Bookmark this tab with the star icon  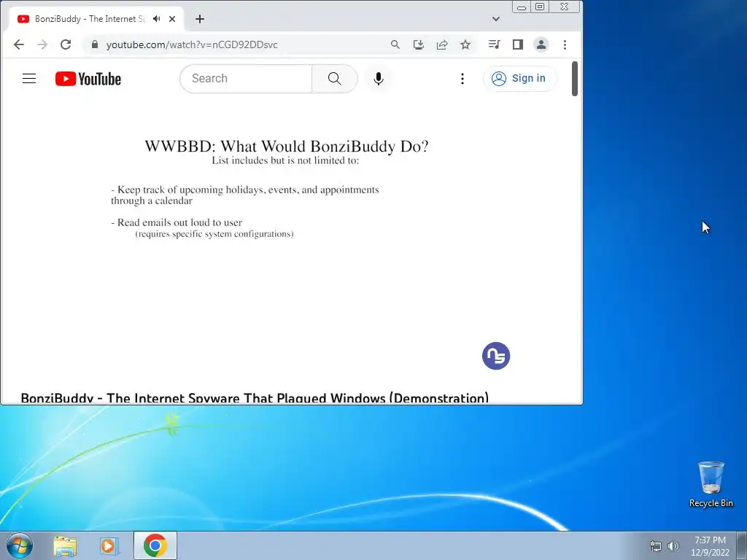(465, 44)
